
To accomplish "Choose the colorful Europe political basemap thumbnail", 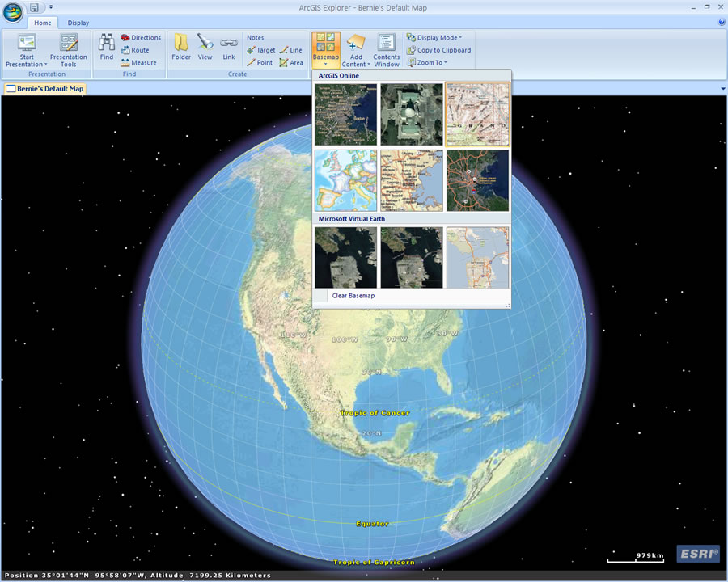I will (345, 180).
